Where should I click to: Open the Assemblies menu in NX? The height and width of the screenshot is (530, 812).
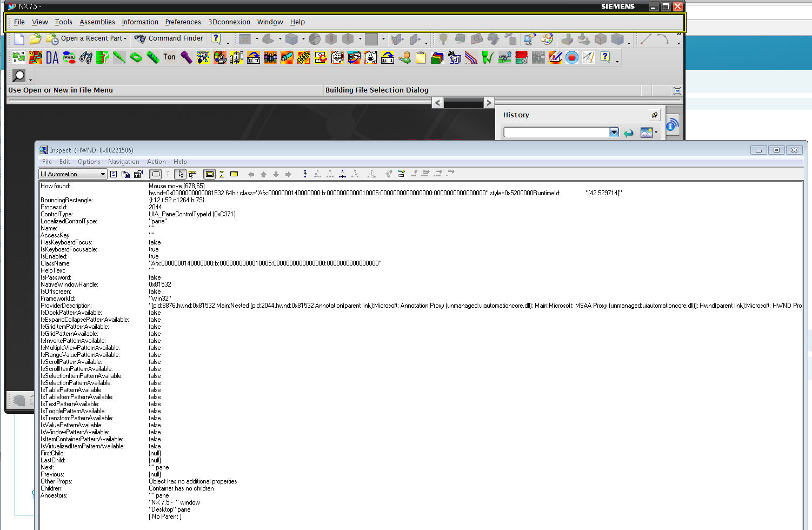(97, 22)
